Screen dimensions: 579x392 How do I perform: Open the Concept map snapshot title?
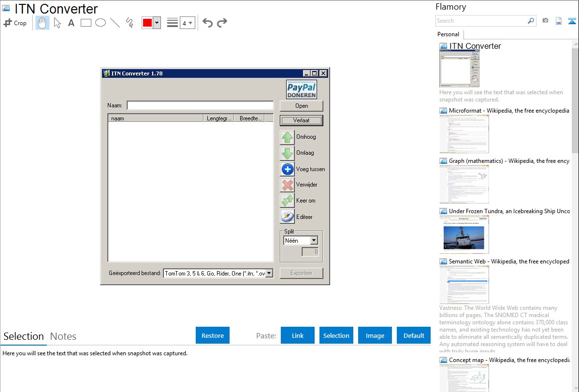509,360
